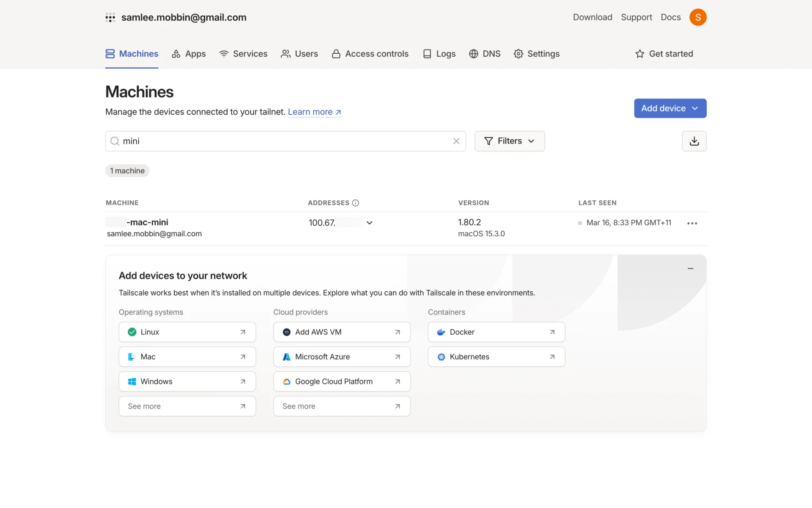
Task: Click See more under Cloud providers
Action: click(341, 406)
